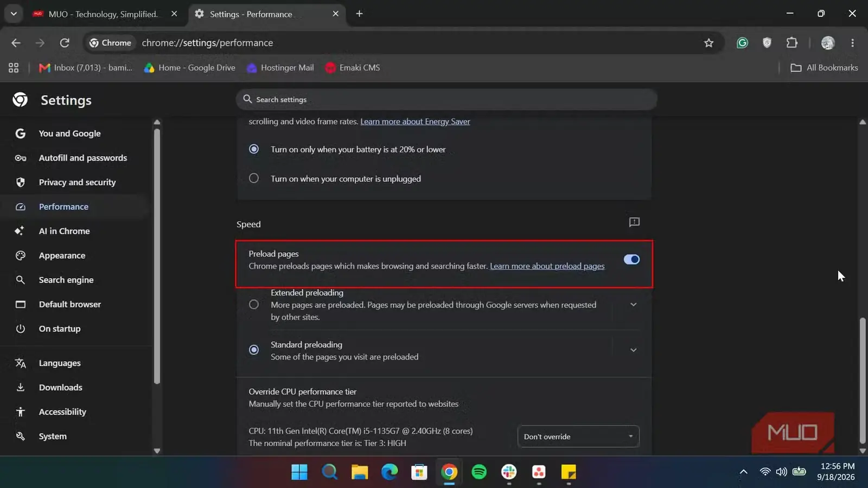Open the tab search dropdown arrow
The height and width of the screenshot is (488, 868).
pyautogui.click(x=14, y=14)
